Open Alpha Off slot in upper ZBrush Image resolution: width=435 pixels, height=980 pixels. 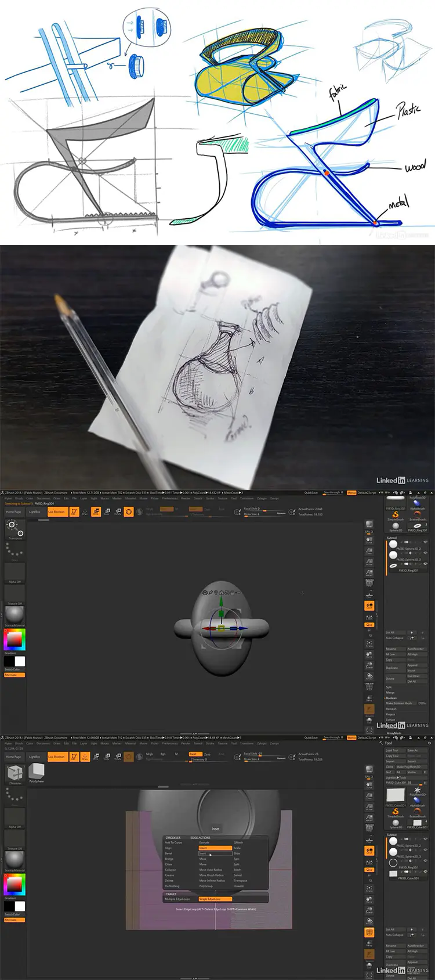pyautogui.click(x=14, y=572)
